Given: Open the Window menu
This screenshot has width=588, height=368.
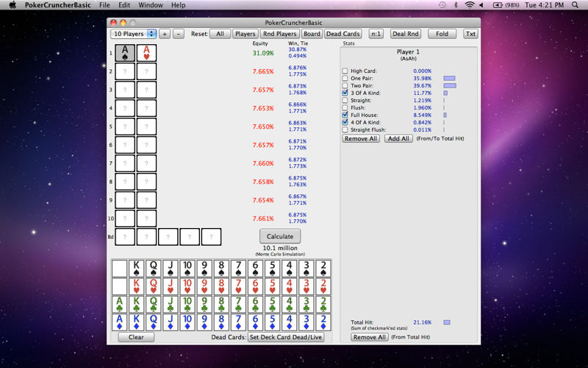Looking at the screenshot, I should point(151,5).
